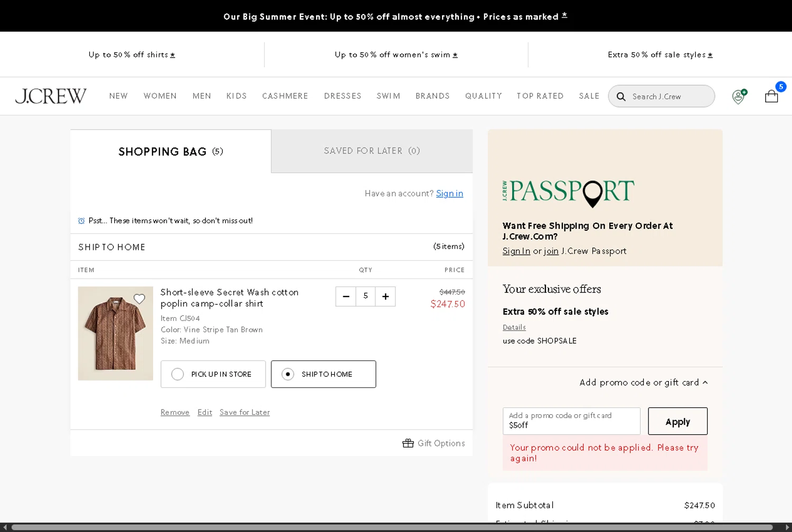
Task: Open the NEW menu
Action: point(118,96)
